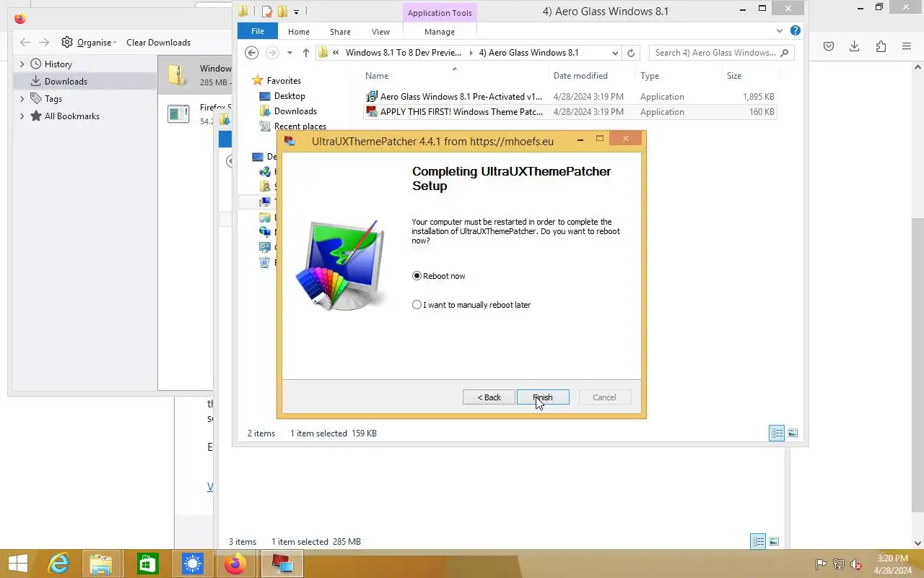Image resolution: width=924 pixels, height=578 pixels.
Task: Select Downloads in Firefox Library sidebar
Action: pyautogui.click(x=85, y=82)
